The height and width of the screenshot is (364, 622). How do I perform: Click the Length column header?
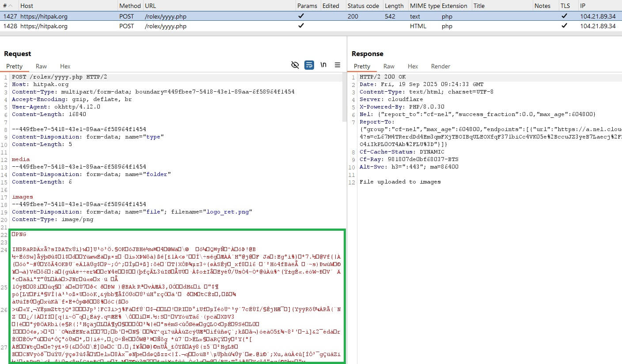tap(394, 6)
